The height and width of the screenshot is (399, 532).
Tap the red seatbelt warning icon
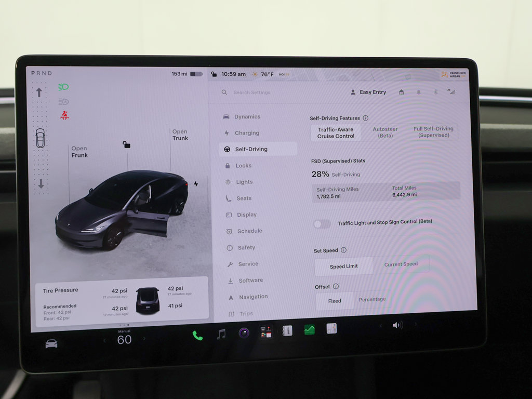[x=64, y=115]
